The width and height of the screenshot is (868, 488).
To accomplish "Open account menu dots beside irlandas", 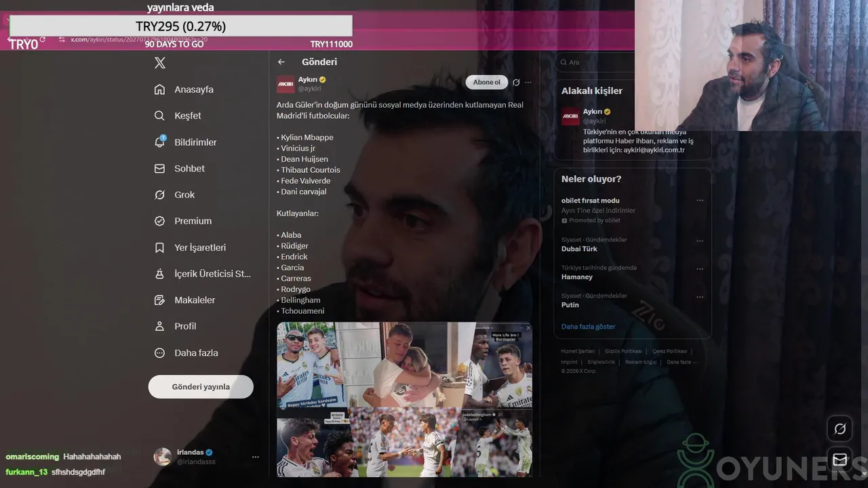I will tap(256, 457).
